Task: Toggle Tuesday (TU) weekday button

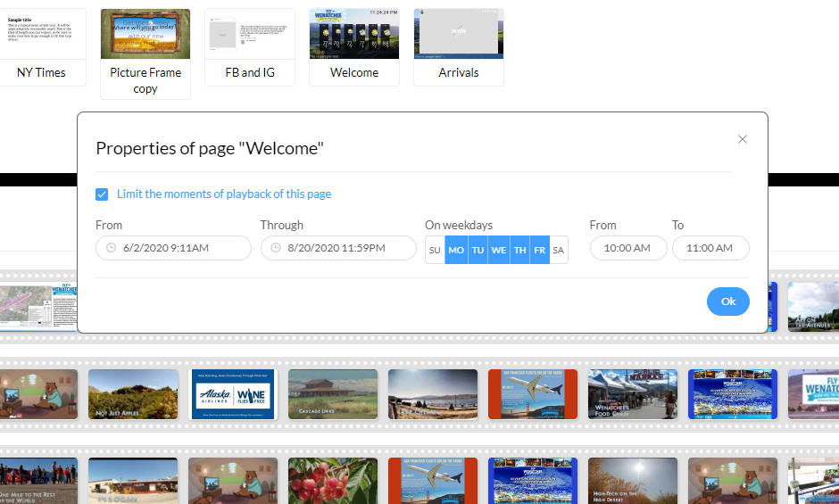Action: tap(478, 250)
